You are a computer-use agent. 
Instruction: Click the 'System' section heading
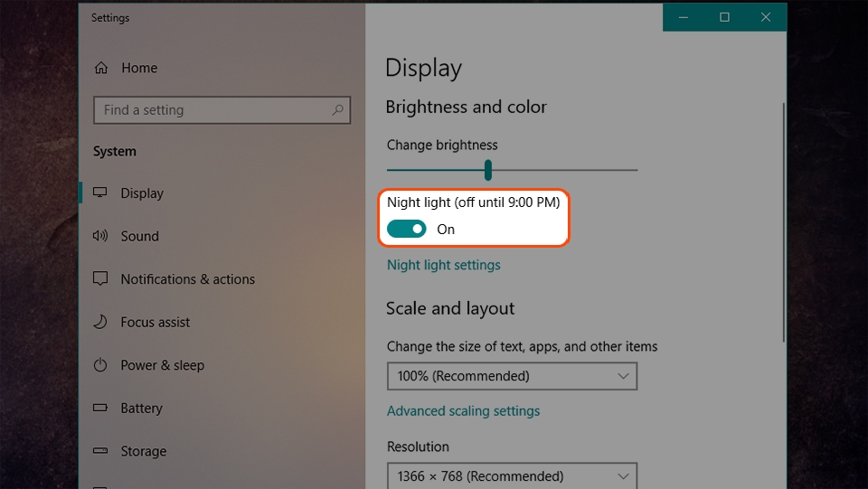115,152
